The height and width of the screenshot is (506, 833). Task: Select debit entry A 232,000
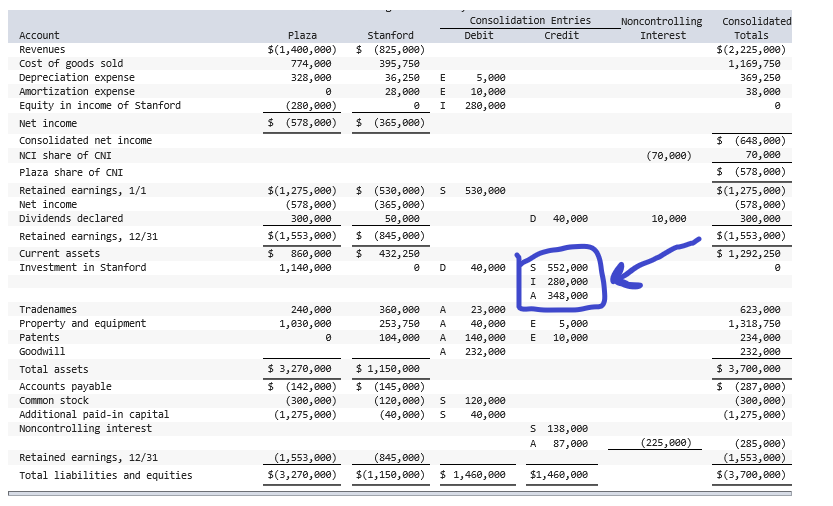click(x=473, y=351)
